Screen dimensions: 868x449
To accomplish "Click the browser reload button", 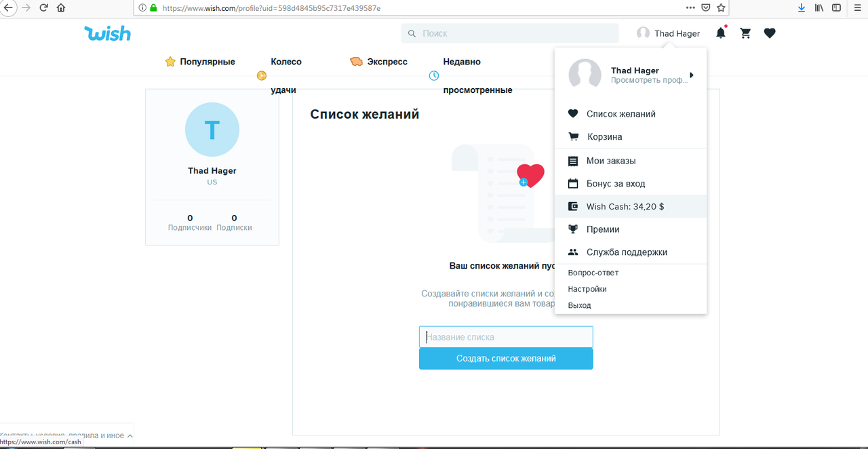I will [43, 8].
